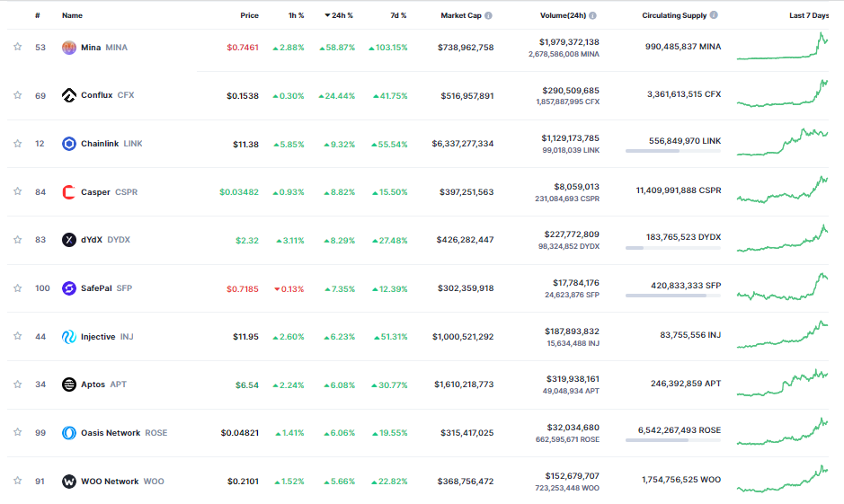
Task: Open Conflux last 7 days chart
Action: [782, 95]
